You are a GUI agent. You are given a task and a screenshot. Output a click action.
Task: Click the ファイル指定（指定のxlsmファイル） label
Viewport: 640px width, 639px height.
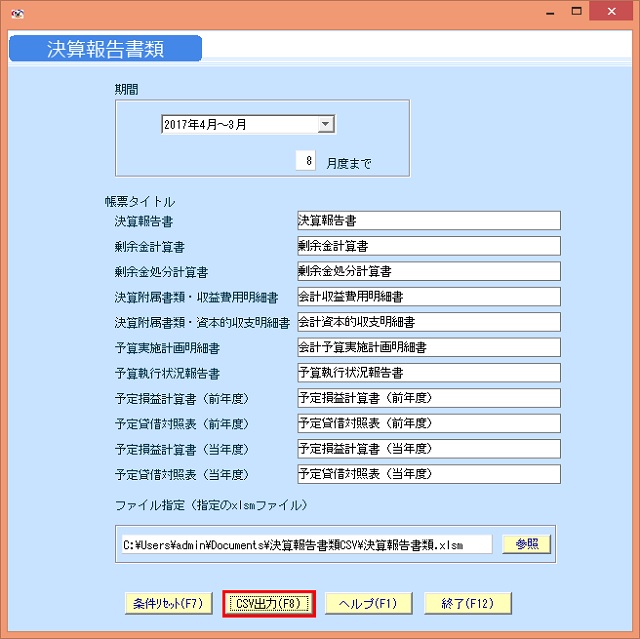(x=211, y=505)
